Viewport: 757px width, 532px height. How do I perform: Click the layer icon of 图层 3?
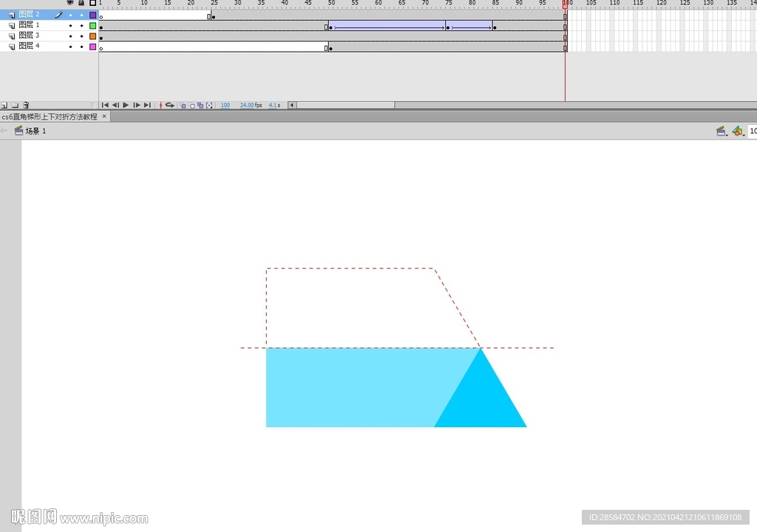pos(12,36)
